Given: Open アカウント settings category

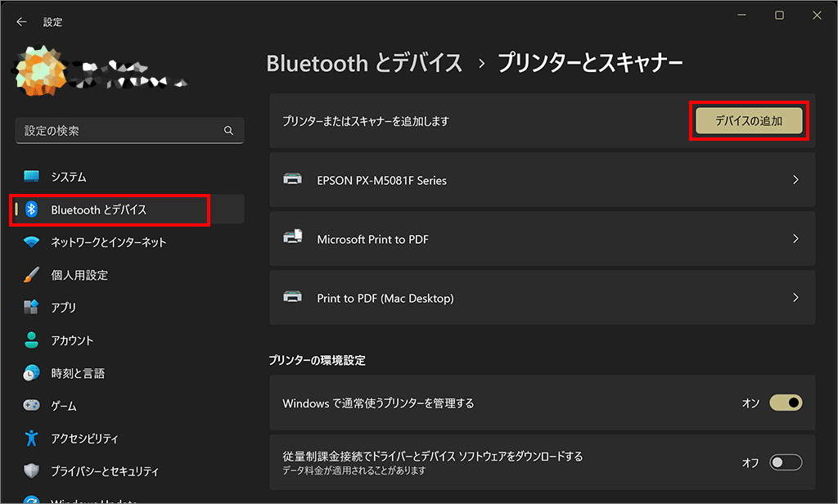Looking at the screenshot, I should coord(129,340).
